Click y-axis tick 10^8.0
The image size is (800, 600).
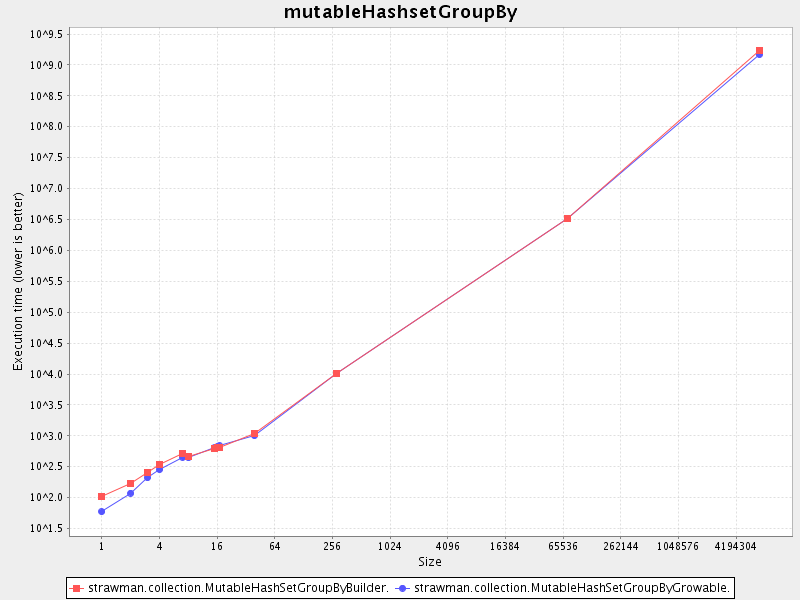click(46, 127)
